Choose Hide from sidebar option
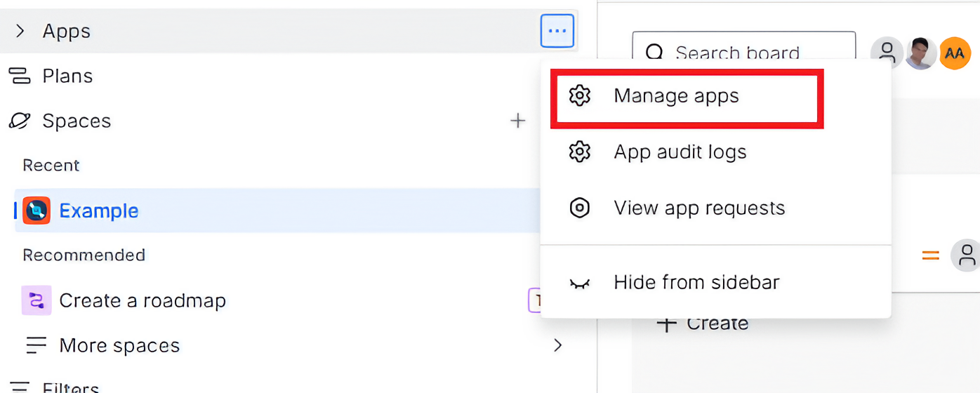The width and height of the screenshot is (980, 393). pyautogui.click(x=696, y=282)
